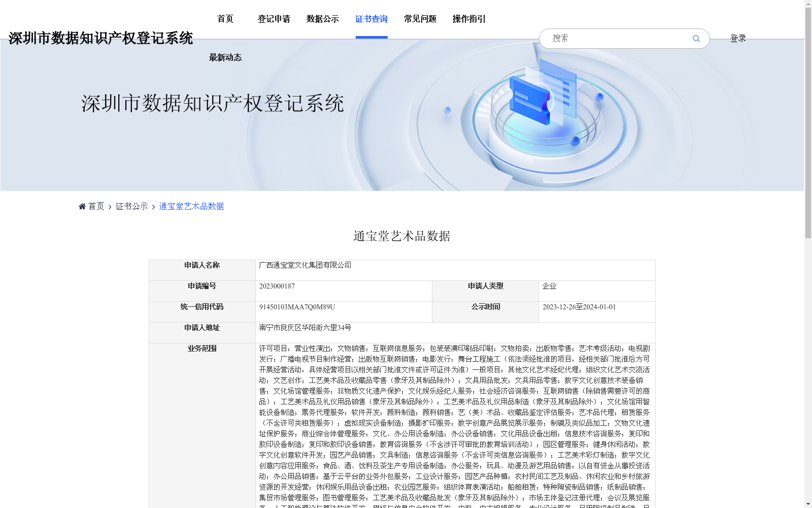
Task: Go to 证书公示 breadcrumb link
Action: tap(132, 206)
